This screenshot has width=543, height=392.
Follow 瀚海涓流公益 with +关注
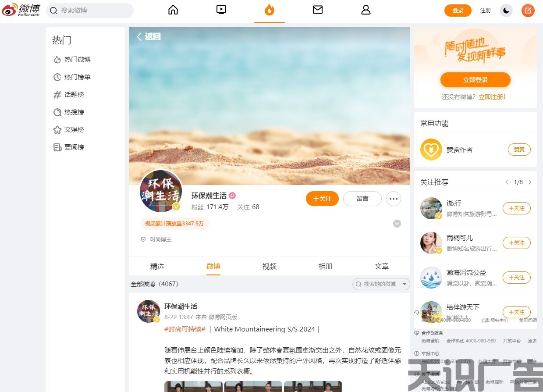coord(517,278)
